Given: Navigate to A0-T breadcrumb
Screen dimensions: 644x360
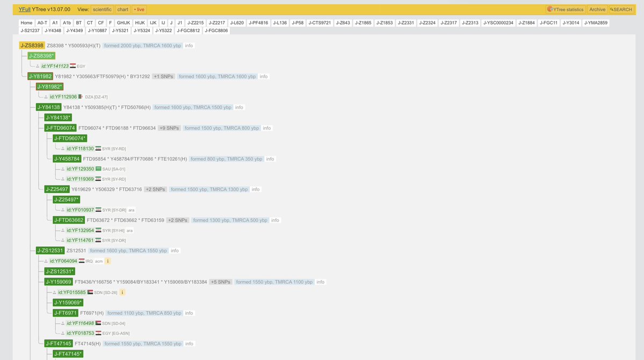Looking at the screenshot, I should pyautogui.click(x=42, y=23).
